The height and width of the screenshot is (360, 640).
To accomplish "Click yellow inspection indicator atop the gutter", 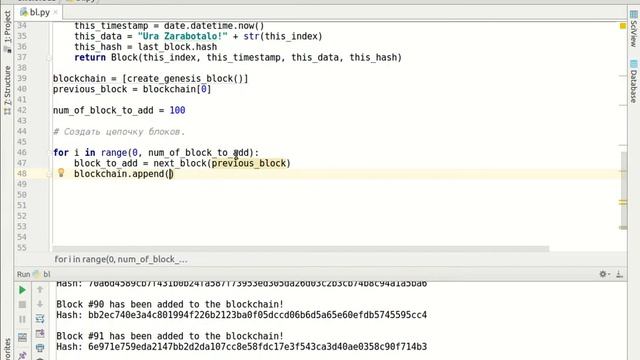I will coord(623,26).
